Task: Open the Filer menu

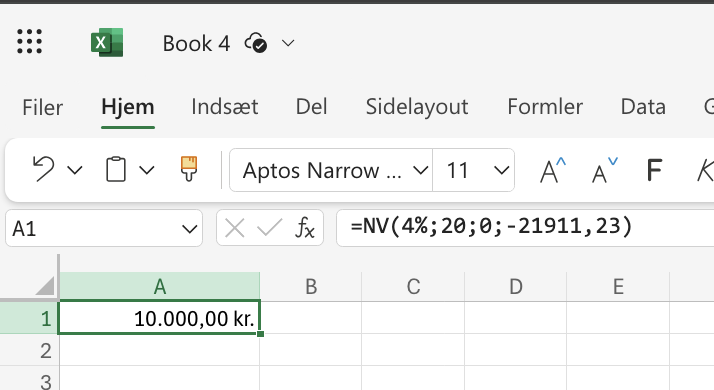Action: pos(42,108)
